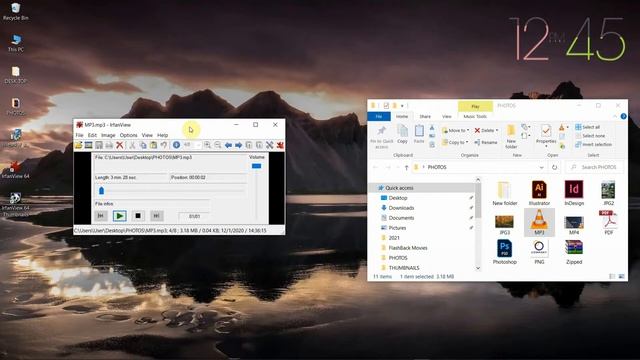
Task: Click the Search PHOTOS input field
Action: pyautogui.click(x=595, y=167)
